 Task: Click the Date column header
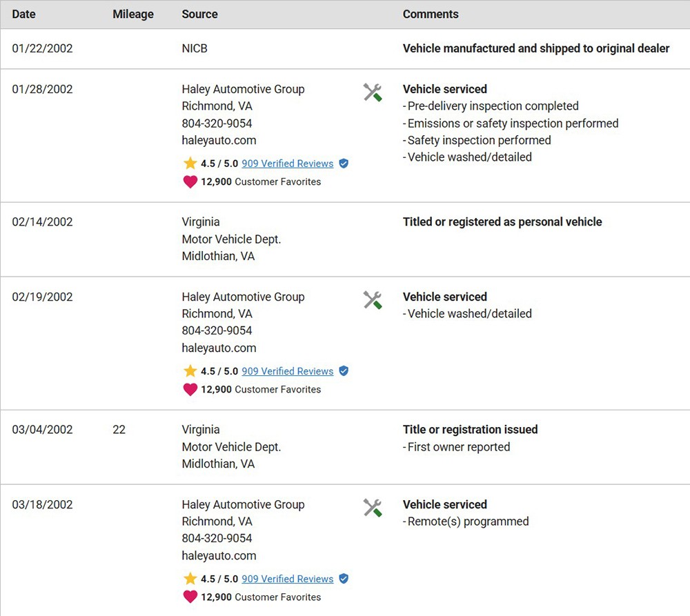pyautogui.click(x=24, y=14)
